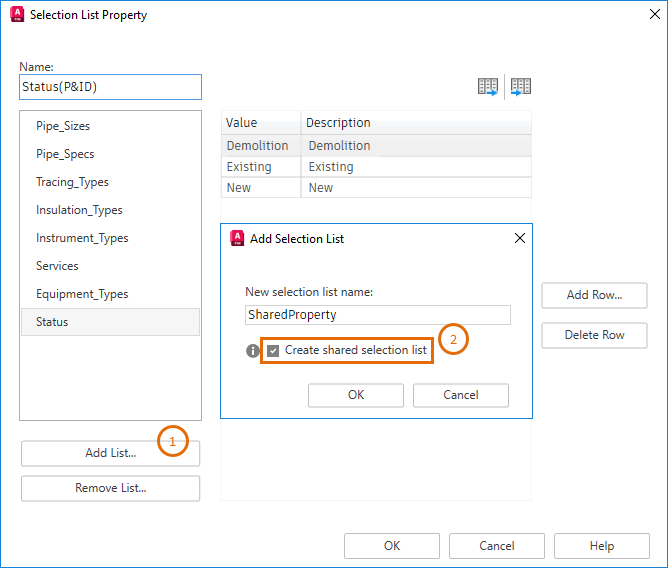Choose Equipment_Types from the lists
The height and width of the screenshot is (568, 668).
coord(82,294)
